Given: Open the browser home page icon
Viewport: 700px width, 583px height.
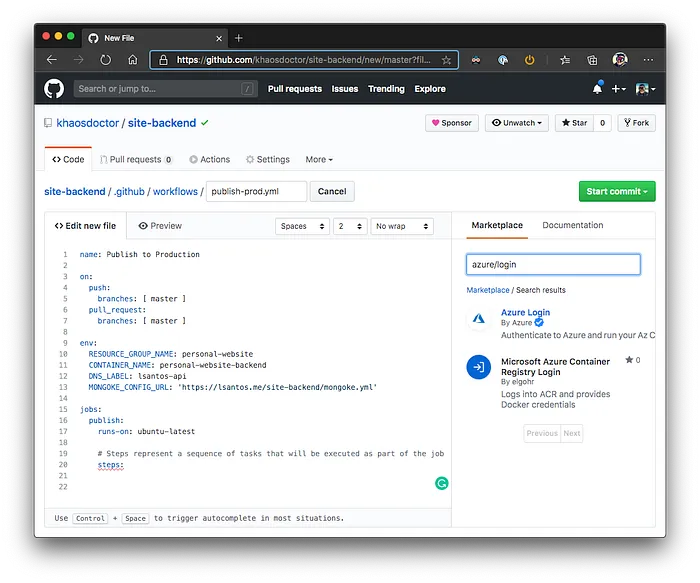Looking at the screenshot, I should coord(133,60).
